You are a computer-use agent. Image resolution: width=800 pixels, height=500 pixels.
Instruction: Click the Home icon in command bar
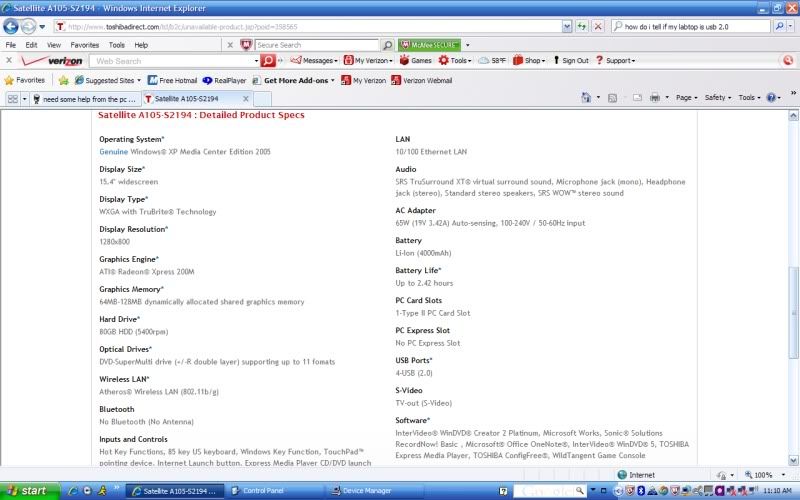tap(585, 98)
